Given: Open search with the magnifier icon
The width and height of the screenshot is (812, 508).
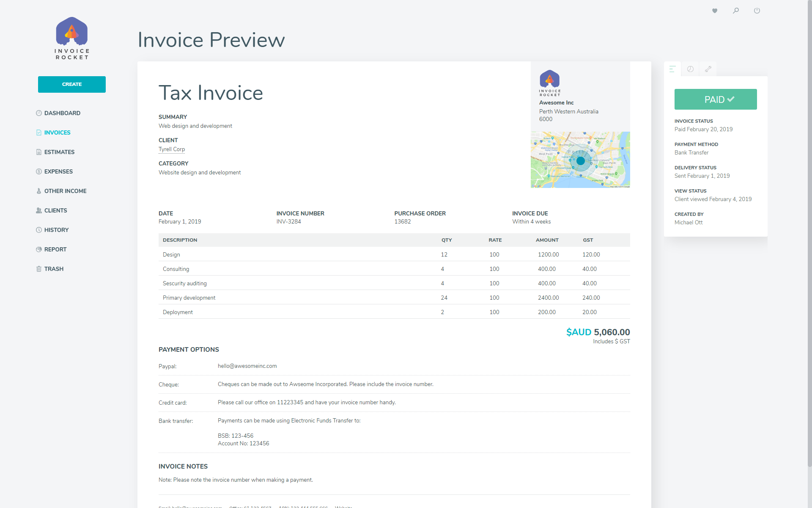Looking at the screenshot, I should pos(736,11).
